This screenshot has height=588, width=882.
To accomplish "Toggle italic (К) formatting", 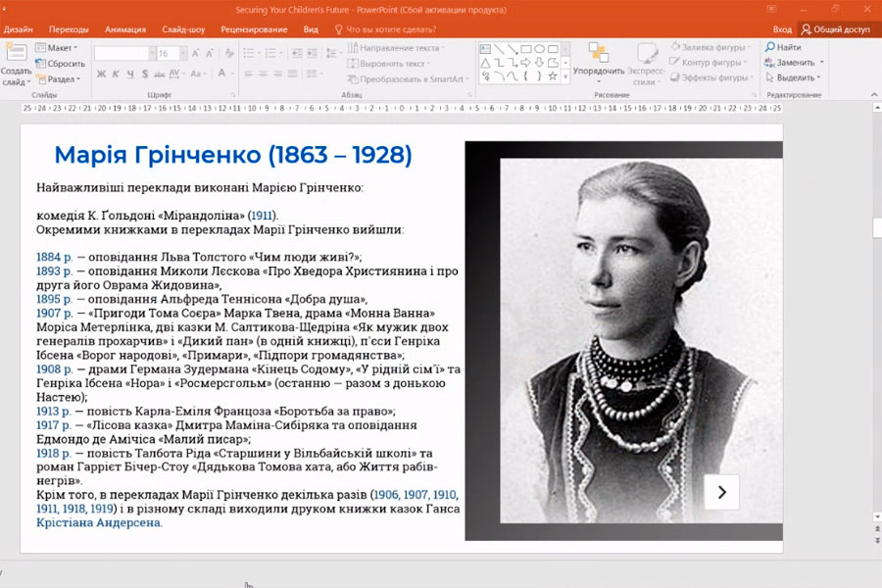I will pos(115,73).
